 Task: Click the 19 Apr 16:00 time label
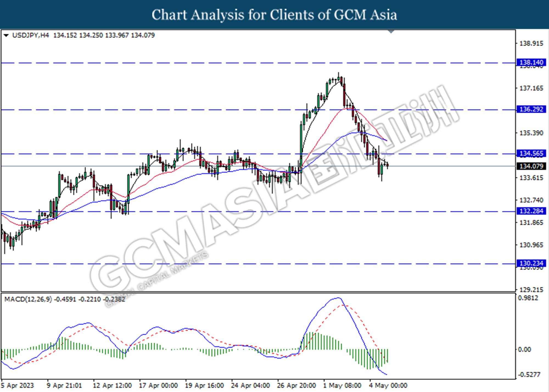click(205, 385)
